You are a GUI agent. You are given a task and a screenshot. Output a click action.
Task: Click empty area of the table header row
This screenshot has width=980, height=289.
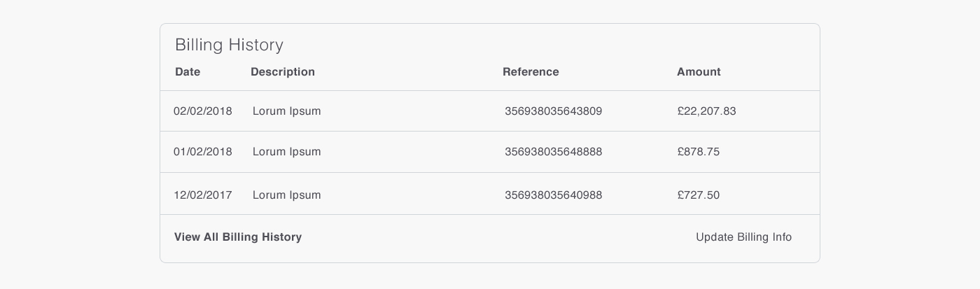(406, 72)
